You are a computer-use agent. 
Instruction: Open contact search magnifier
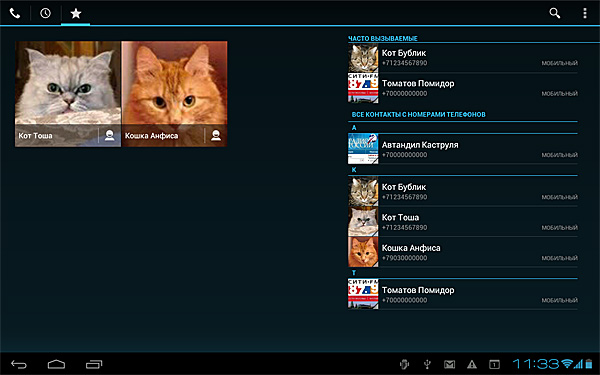(x=554, y=13)
